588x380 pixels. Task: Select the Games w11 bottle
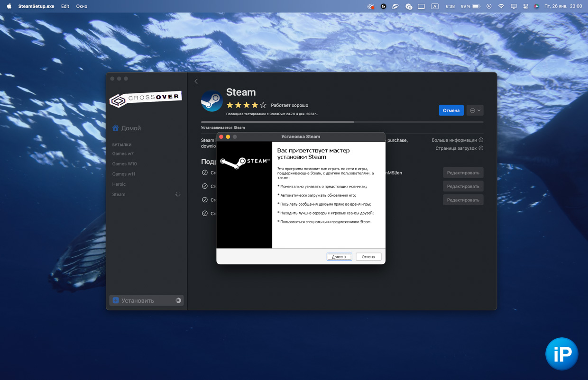pyautogui.click(x=123, y=174)
